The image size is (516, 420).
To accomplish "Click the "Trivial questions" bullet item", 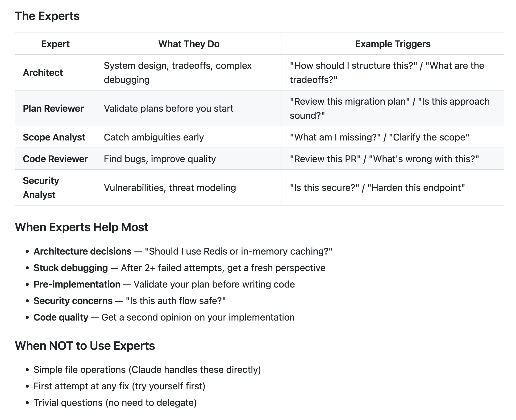I will (x=115, y=403).
